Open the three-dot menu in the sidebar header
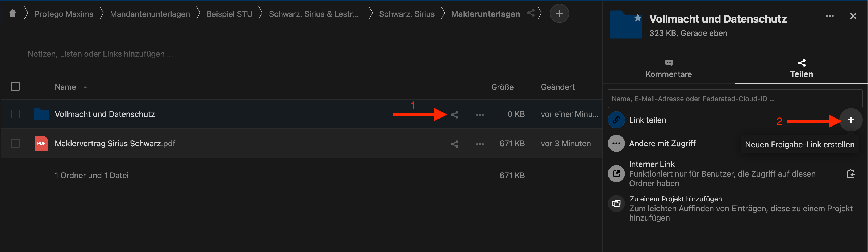The height and width of the screenshot is (252, 868). click(830, 16)
